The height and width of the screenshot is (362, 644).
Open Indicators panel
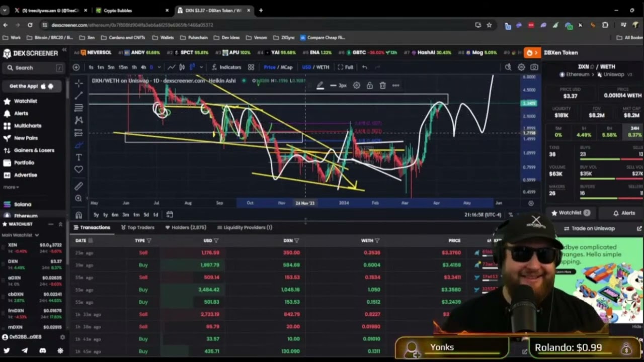[226, 67]
